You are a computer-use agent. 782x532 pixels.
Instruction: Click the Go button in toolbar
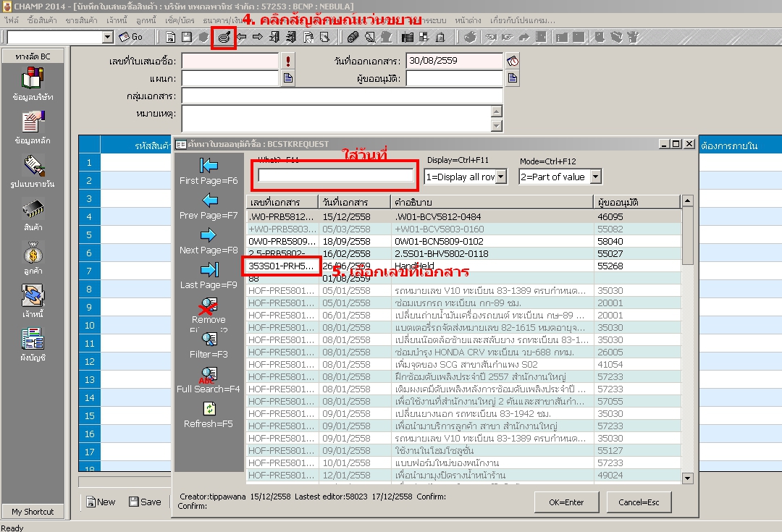pos(130,37)
